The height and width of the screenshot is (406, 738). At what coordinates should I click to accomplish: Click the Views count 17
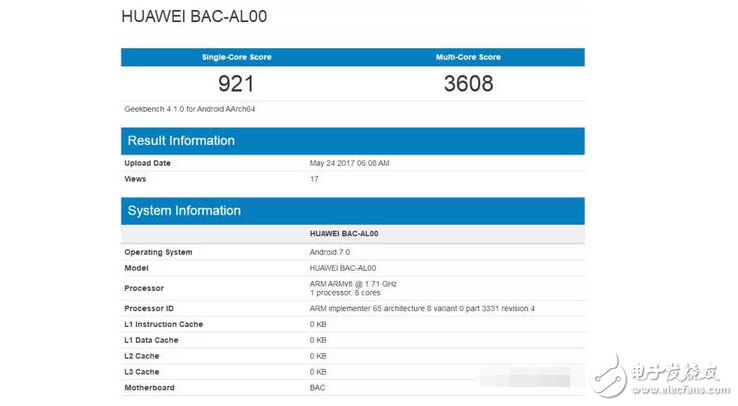pos(315,179)
